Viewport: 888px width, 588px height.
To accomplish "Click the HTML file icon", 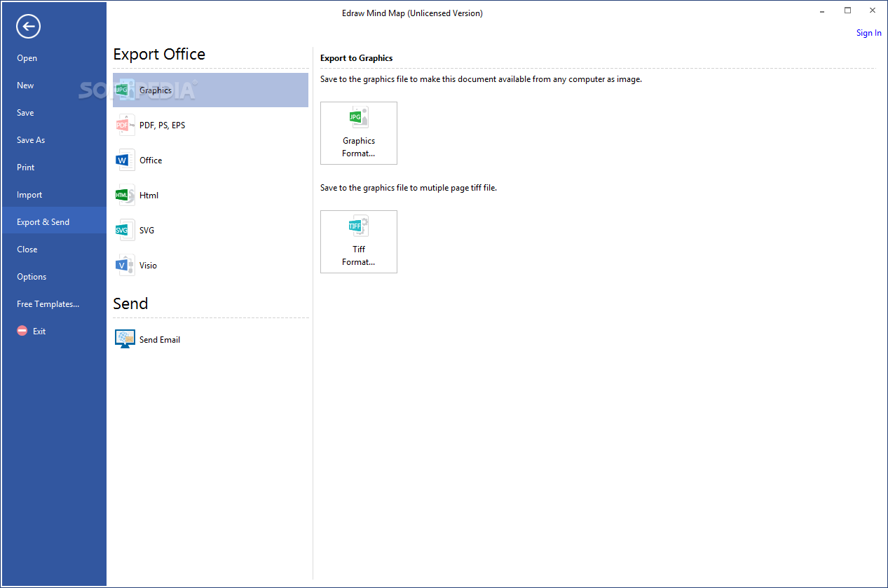I will (x=125, y=195).
